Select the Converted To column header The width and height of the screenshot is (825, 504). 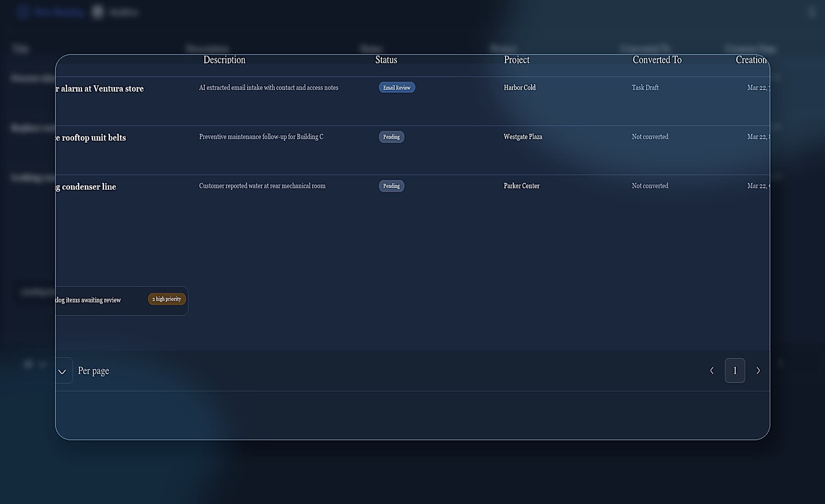(x=657, y=60)
